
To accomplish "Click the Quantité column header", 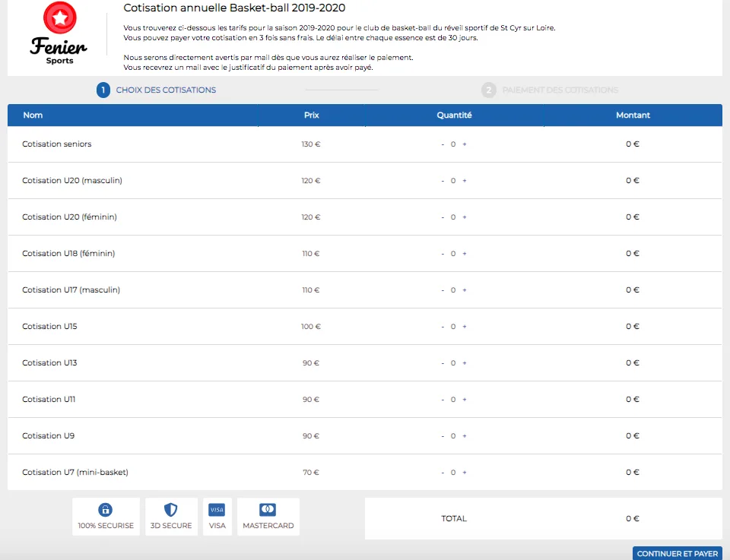I will 454,115.
